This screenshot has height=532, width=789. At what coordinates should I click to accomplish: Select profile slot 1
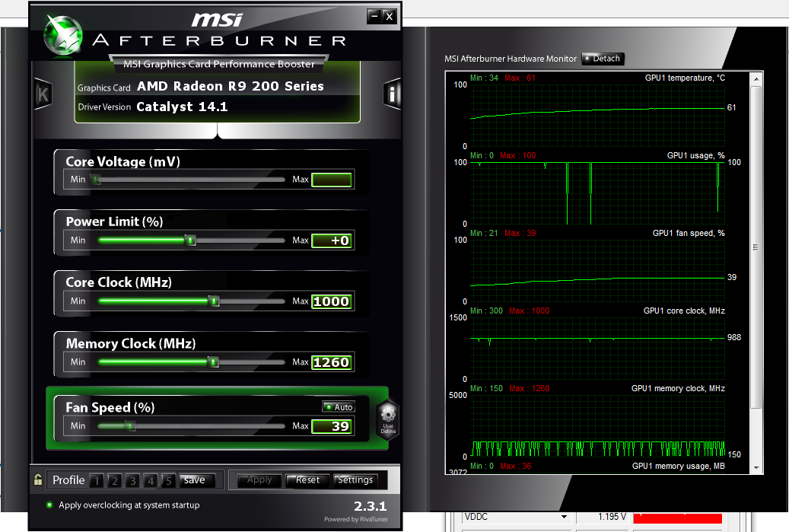pyautogui.click(x=97, y=481)
